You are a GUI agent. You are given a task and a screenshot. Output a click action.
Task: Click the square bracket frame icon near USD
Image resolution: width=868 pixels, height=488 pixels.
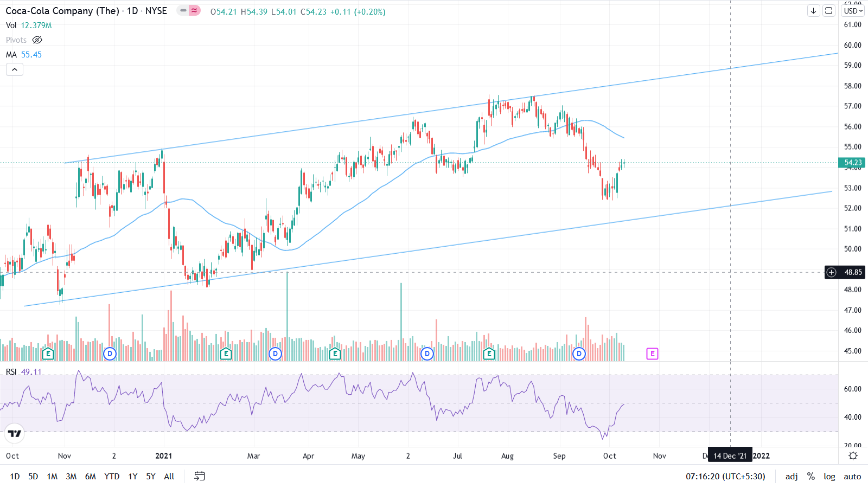point(828,11)
